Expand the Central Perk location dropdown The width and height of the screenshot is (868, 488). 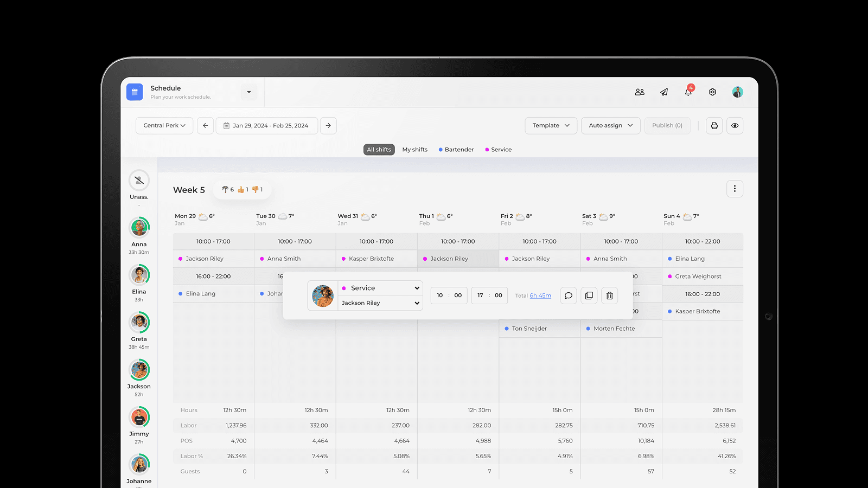pos(164,126)
